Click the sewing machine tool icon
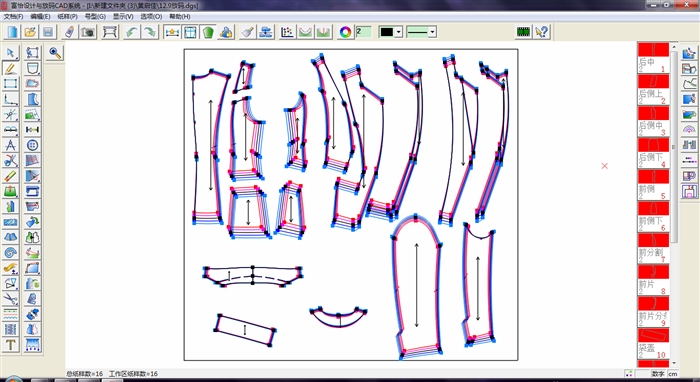 tap(32, 191)
